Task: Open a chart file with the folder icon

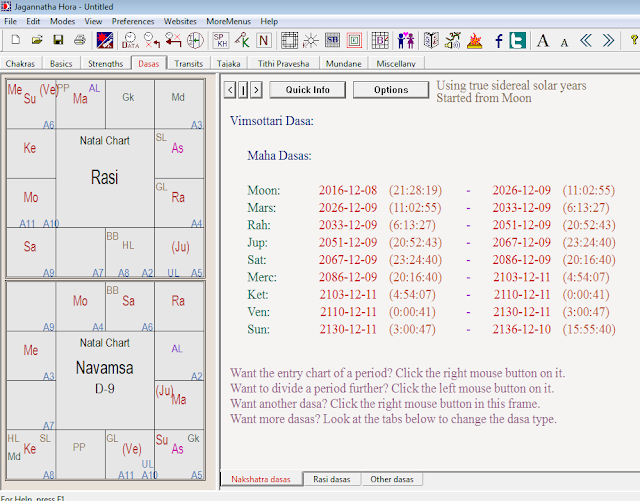Action: (x=37, y=40)
